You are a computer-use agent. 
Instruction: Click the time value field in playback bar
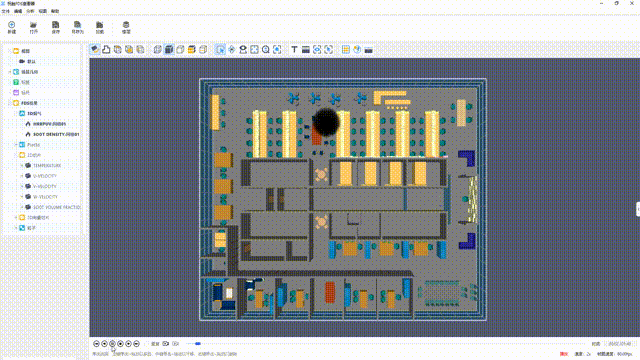tap(619, 344)
